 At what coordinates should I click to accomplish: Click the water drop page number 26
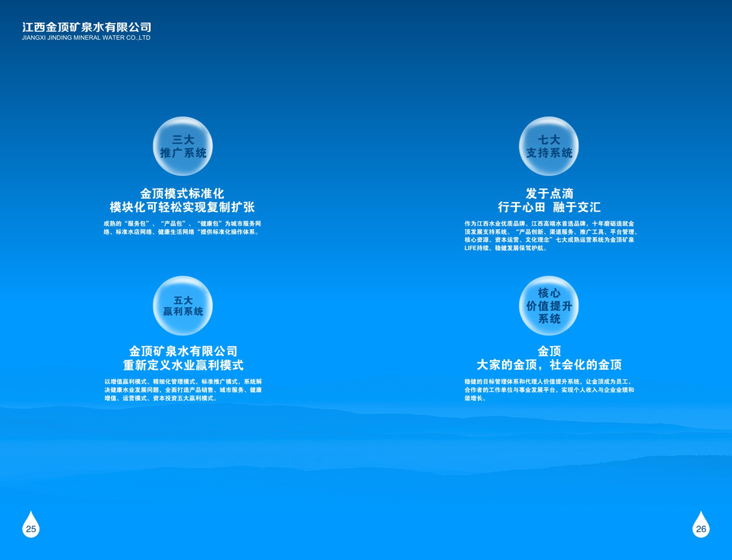pos(701,524)
